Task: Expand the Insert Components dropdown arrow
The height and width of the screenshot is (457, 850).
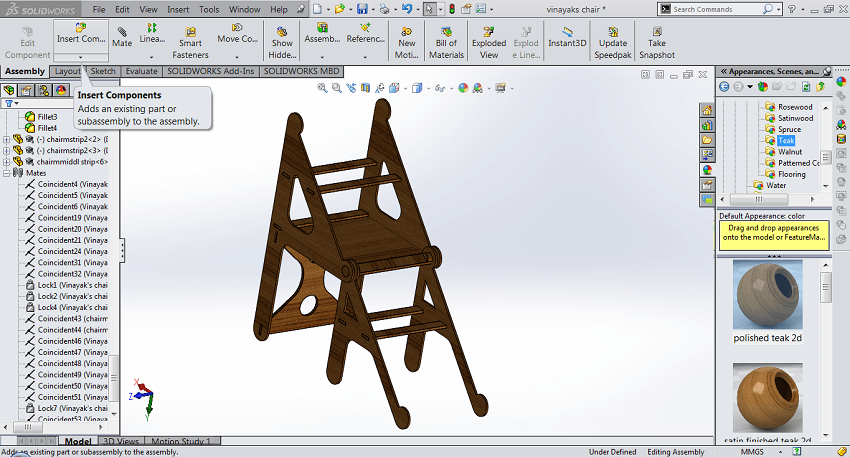Action: (81, 57)
